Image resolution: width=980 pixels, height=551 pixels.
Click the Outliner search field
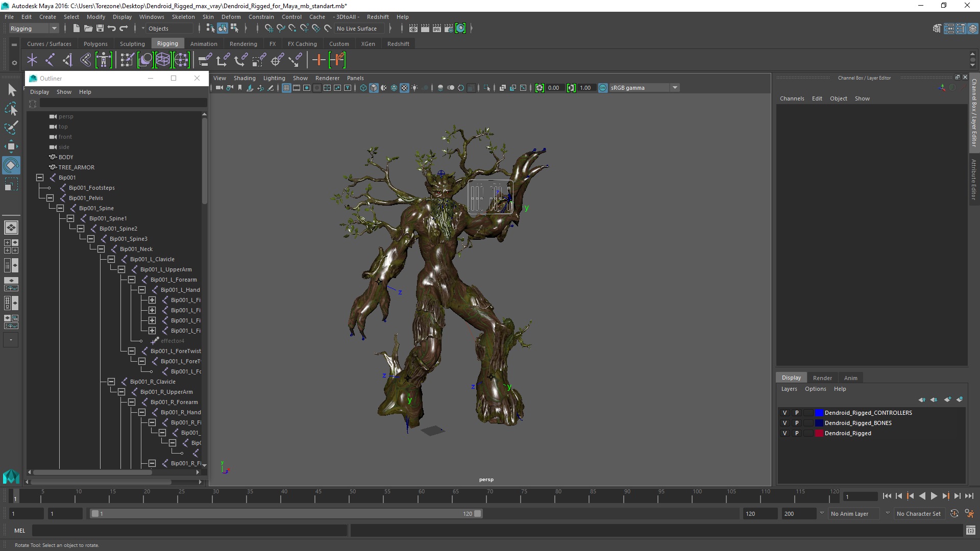point(124,104)
